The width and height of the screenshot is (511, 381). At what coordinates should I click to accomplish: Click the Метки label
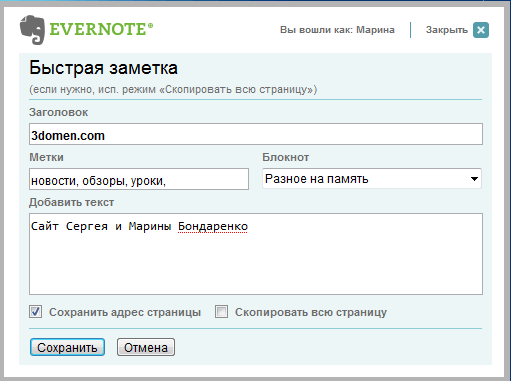(x=46, y=157)
